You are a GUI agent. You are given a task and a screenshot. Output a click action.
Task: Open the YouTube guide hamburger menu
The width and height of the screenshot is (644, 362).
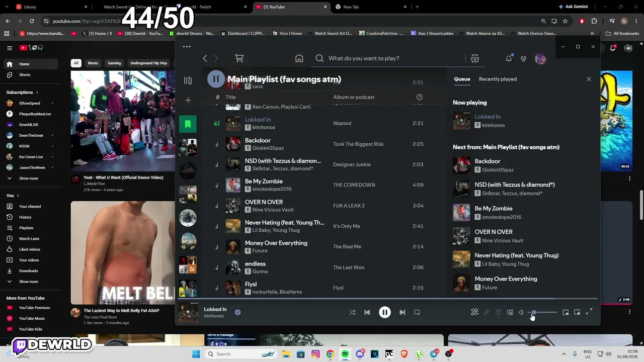click(x=10, y=48)
